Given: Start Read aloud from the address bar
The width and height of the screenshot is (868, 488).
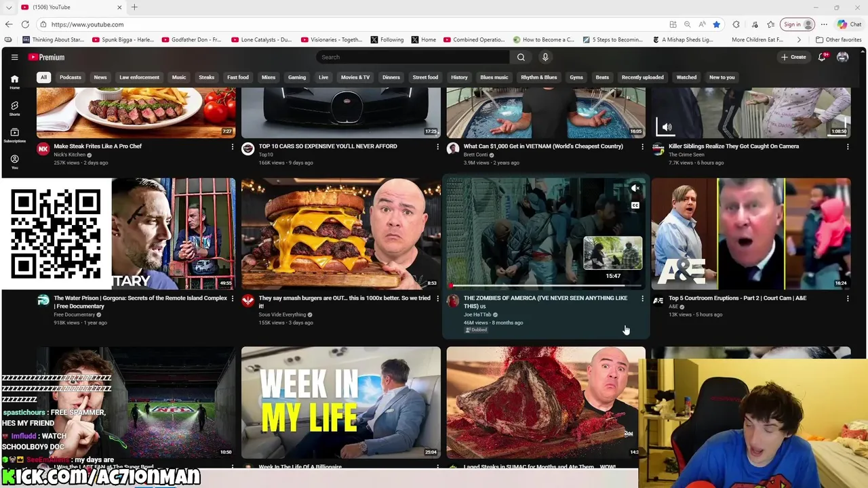Looking at the screenshot, I should click(x=702, y=24).
